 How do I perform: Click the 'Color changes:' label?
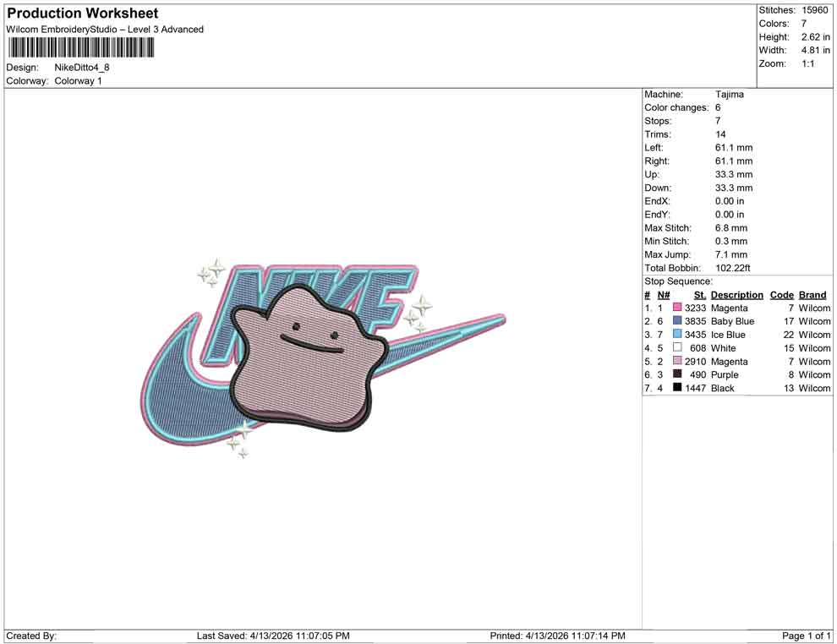coord(676,107)
